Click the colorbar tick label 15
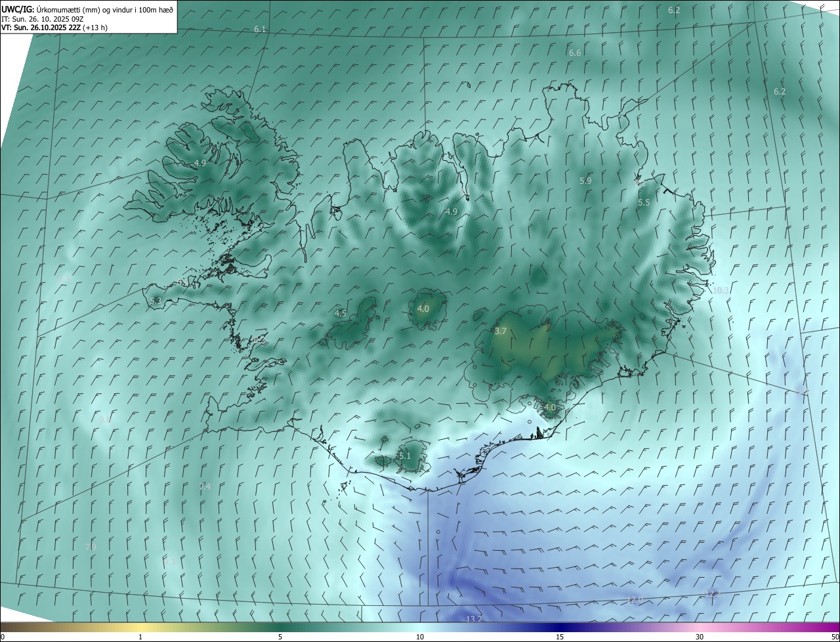 click(560, 637)
